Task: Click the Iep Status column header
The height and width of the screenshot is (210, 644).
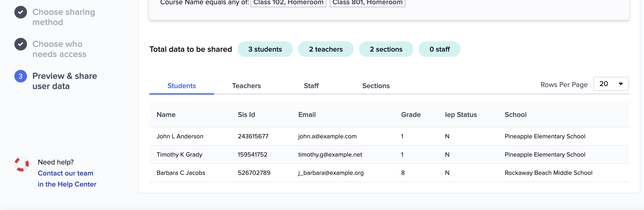Action: tap(461, 114)
